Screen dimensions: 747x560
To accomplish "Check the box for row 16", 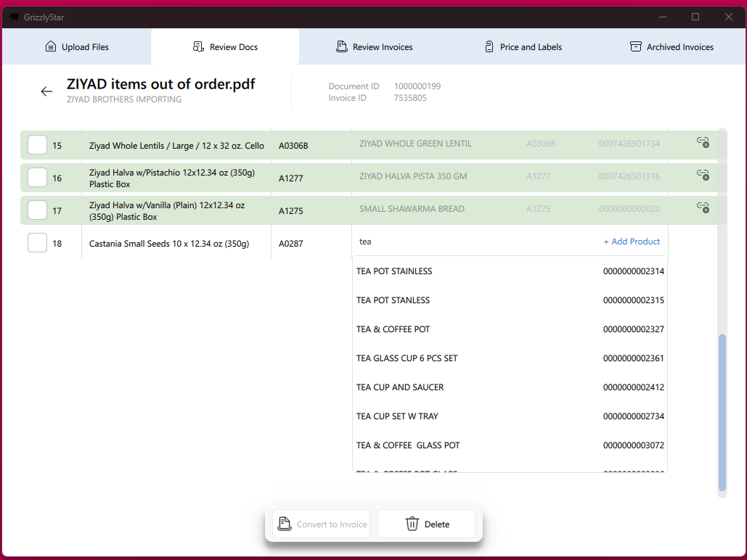I will click(x=37, y=178).
